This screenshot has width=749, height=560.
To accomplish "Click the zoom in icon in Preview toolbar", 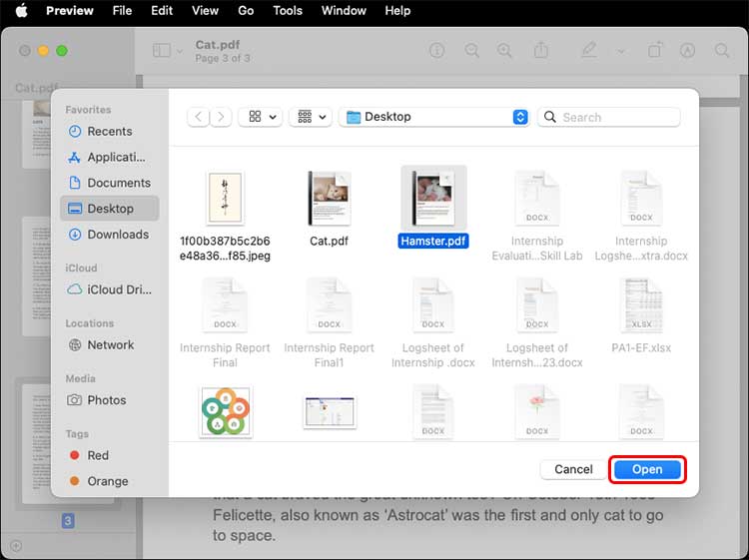I will [x=504, y=50].
